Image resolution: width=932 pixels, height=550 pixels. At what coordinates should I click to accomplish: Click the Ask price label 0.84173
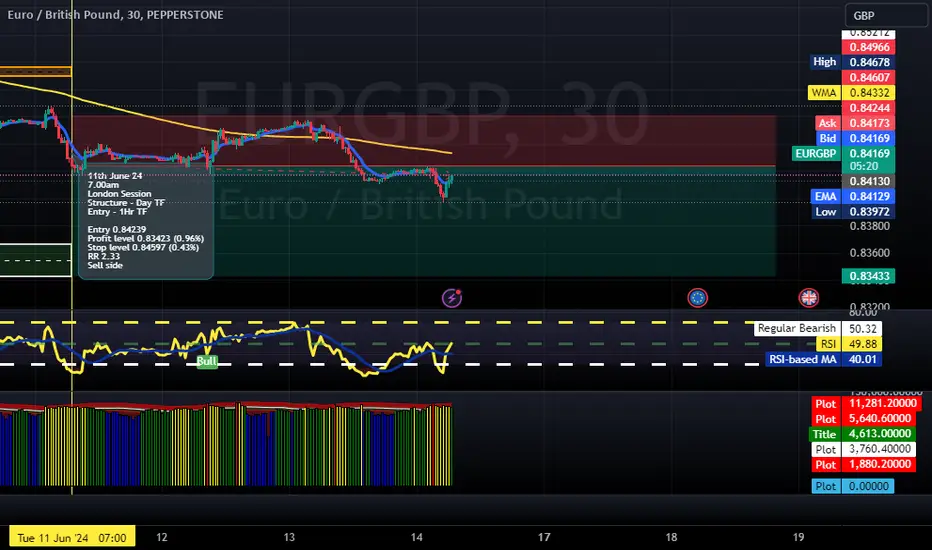click(x=855, y=123)
